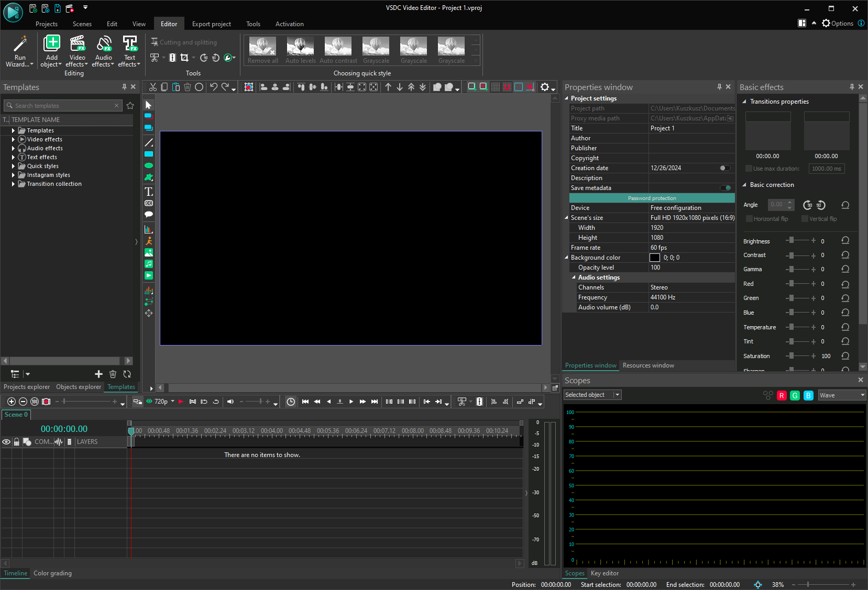868x590 pixels.
Task: Open Text effects in the ribbon
Action: click(129, 51)
